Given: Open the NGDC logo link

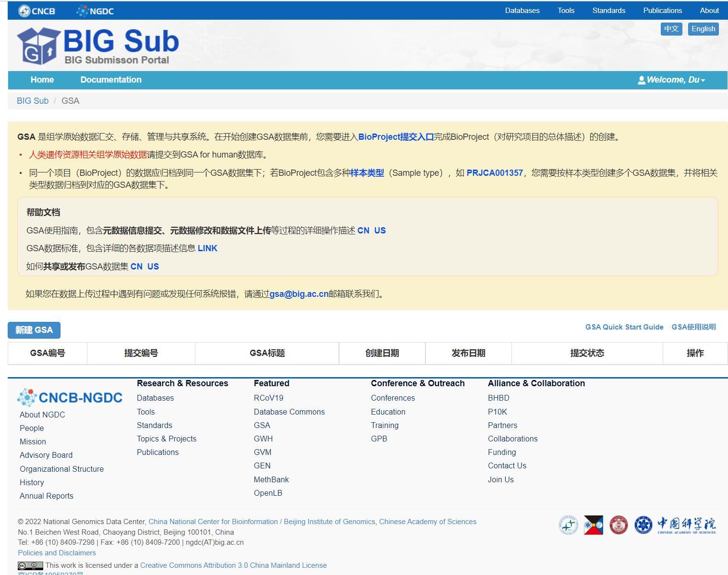Looking at the screenshot, I should pyautogui.click(x=95, y=11).
